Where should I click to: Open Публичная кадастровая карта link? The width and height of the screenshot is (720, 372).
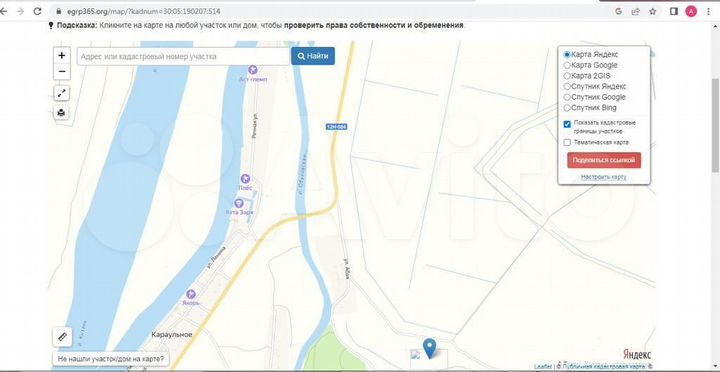pyautogui.click(x=604, y=366)
